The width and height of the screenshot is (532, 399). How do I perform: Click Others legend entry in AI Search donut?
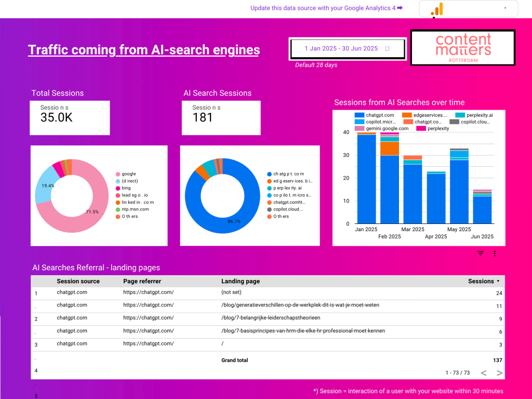pyautogui.click(x=278, y=217)
